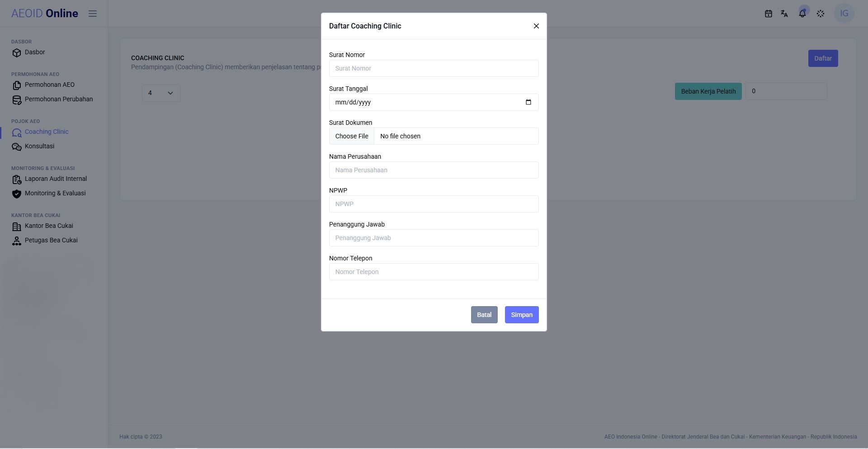Open Permohonan Perubahan menu item
868x449 pixels.
[59, 99]
